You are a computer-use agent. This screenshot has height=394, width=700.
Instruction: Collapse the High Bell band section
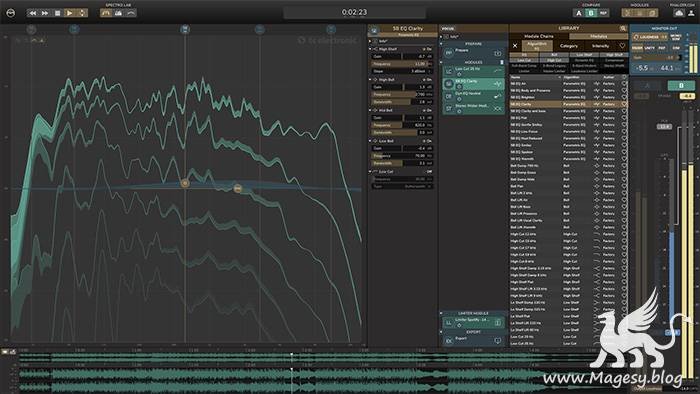(370, 79)
